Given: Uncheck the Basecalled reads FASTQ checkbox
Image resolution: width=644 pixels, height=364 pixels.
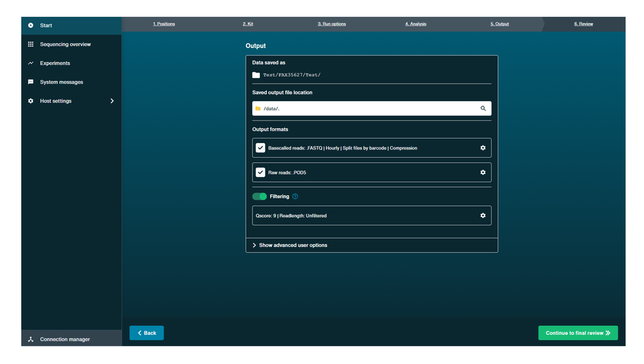Looking at the screenshot, I should pos(260,148).
